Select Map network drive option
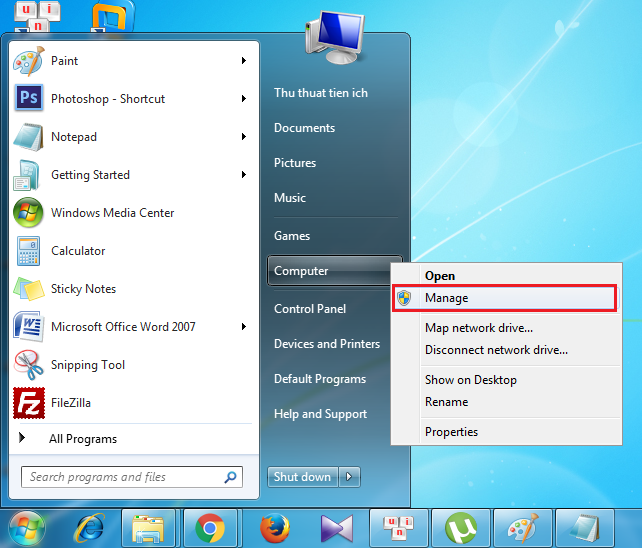 pos(478,328)
